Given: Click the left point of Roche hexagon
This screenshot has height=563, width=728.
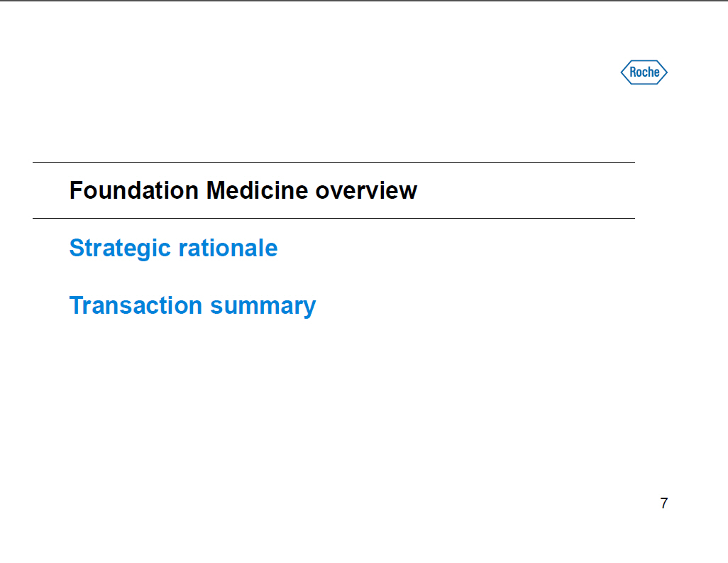Looking at the screenshot, I should (x=622, y=72).
